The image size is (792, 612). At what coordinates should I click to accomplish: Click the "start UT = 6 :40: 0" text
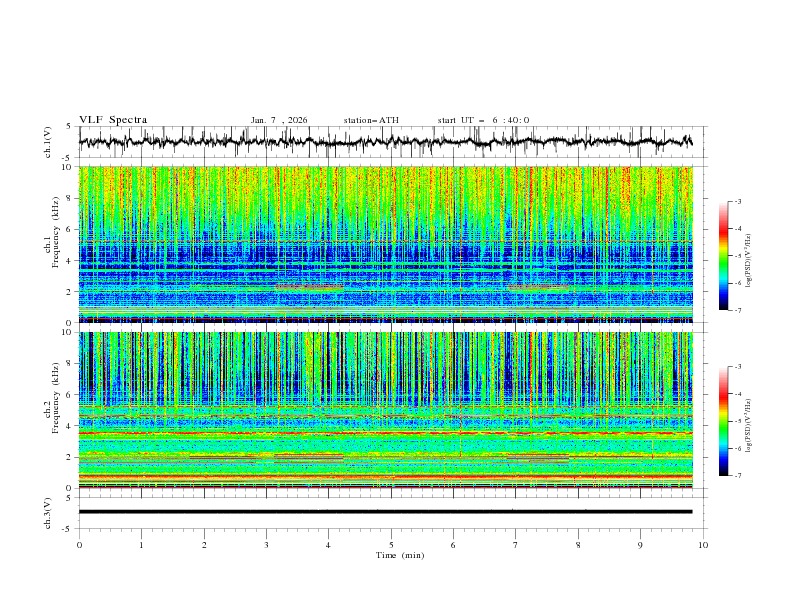point(483,120)
